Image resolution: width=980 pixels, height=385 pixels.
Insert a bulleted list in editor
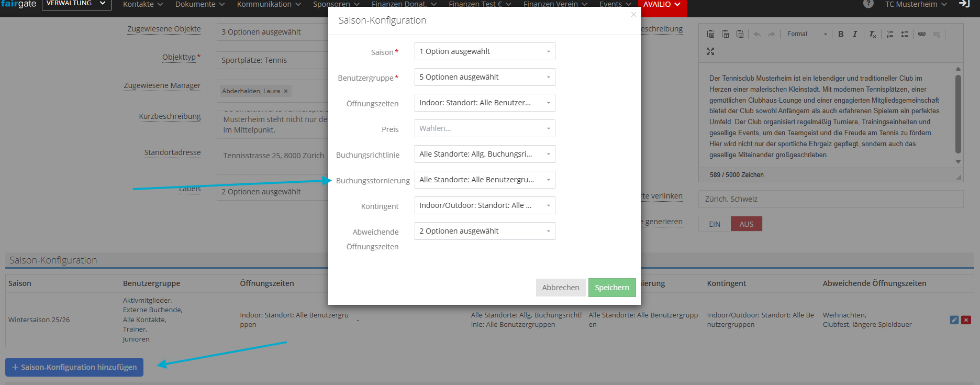[905, 34]
